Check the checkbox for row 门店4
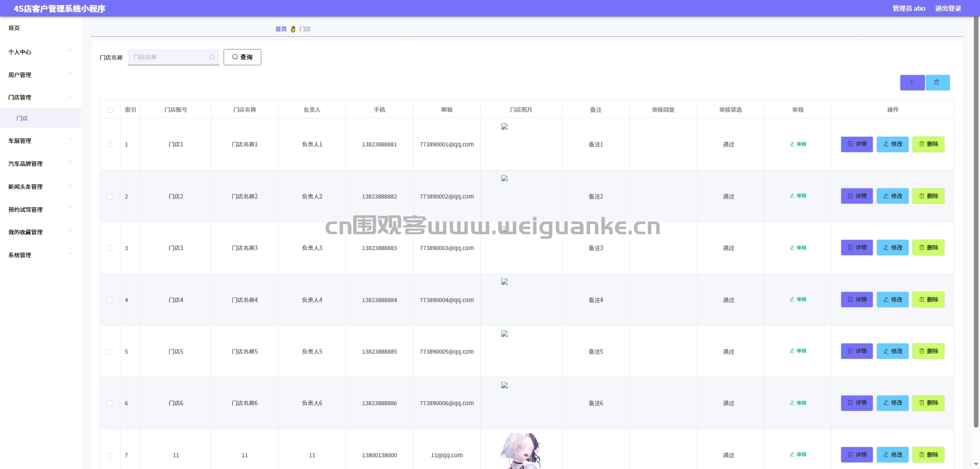Image resolution: width=980 pixels, height=469 pixels. (x=110, y=300)
